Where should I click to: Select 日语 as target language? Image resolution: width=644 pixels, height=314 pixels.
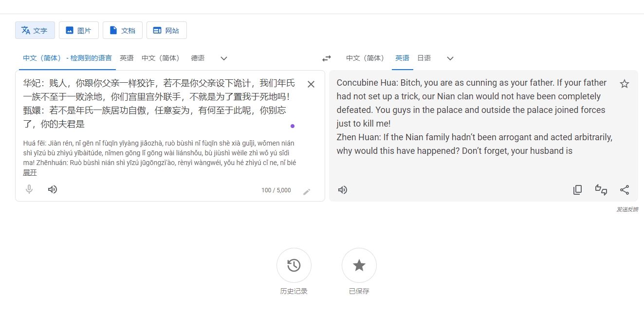423,57
